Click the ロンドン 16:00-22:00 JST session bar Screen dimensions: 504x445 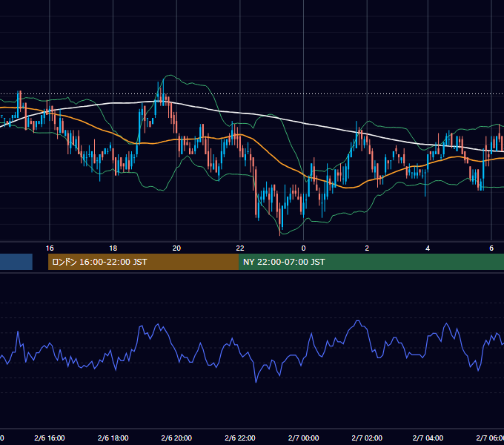[143, 262]
